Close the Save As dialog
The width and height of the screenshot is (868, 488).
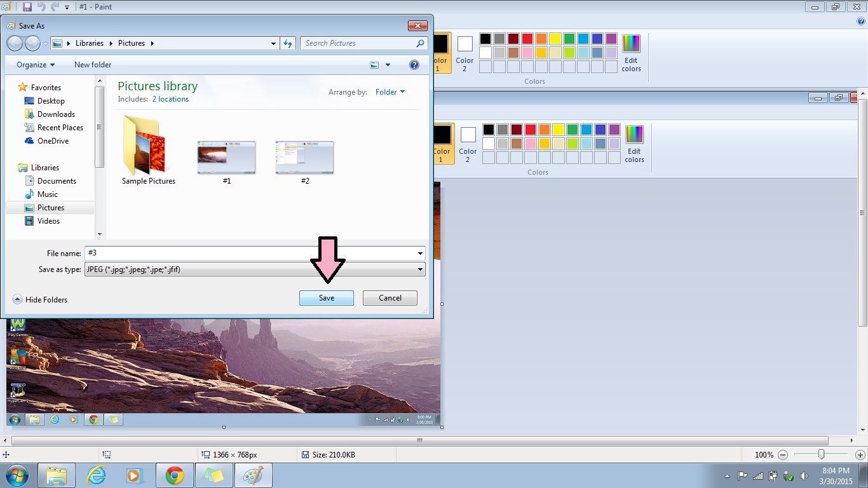(417, 25)
